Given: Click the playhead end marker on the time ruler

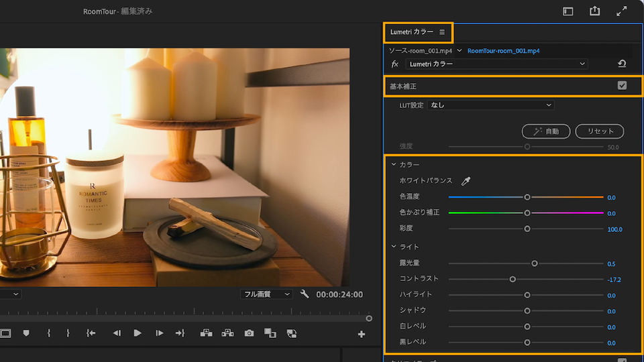Looking at the screenshot, I should (x=369, y=318).
